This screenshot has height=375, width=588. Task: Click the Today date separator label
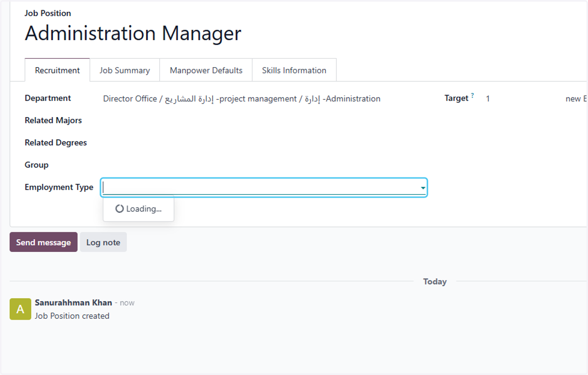point(435,281)
